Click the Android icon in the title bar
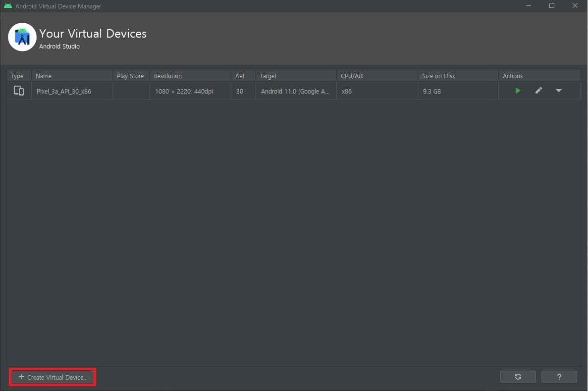 7,6
